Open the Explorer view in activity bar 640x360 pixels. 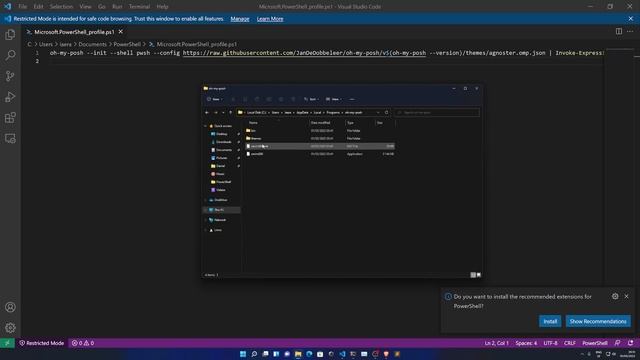click(x=10, y=35)
